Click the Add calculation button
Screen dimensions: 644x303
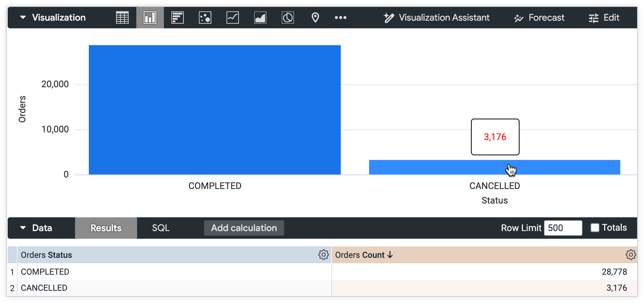coord(244,228)
